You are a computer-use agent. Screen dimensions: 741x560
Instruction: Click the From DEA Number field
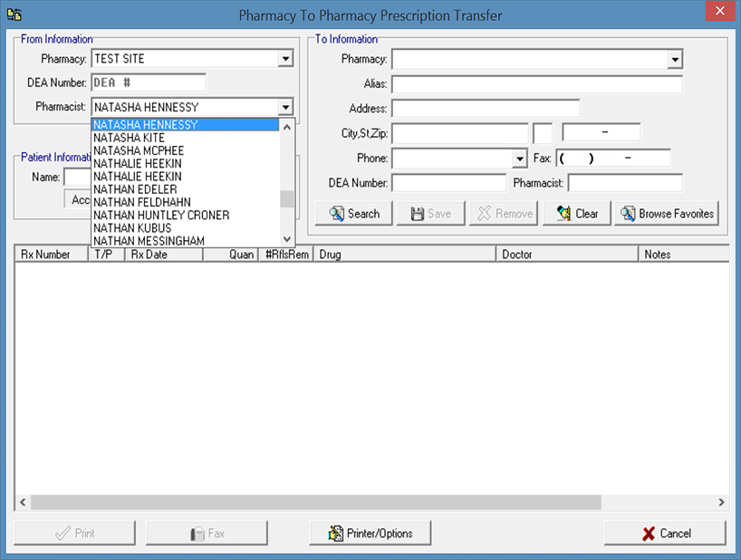pyautogui.click(x=149, y=82)
